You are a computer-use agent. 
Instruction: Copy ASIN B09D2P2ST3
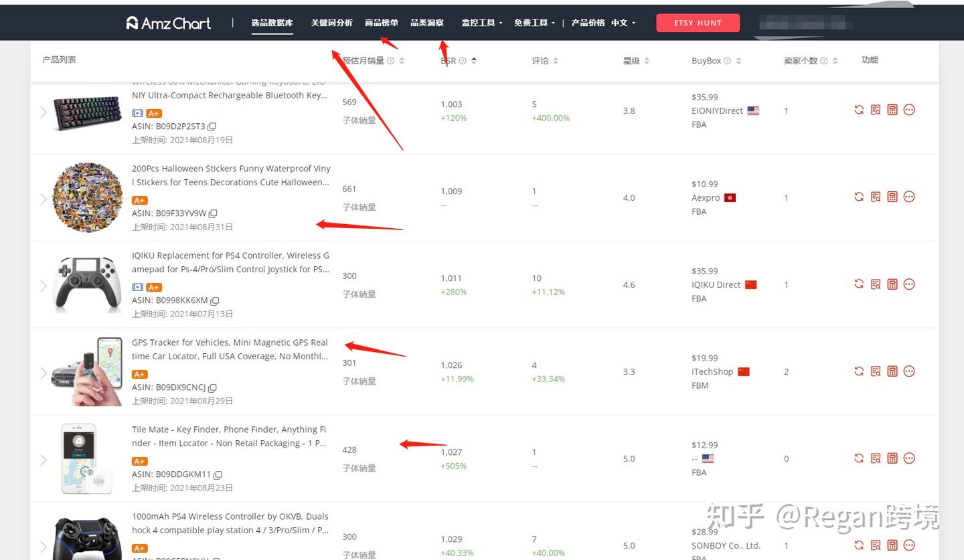(x=212, y=126)
